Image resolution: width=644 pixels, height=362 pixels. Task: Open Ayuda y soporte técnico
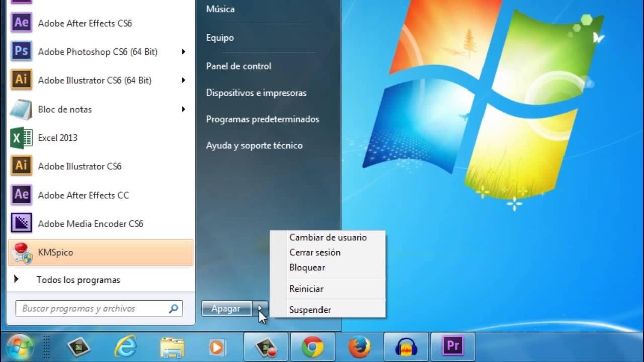pyautogui.click(x=254, y=146)
